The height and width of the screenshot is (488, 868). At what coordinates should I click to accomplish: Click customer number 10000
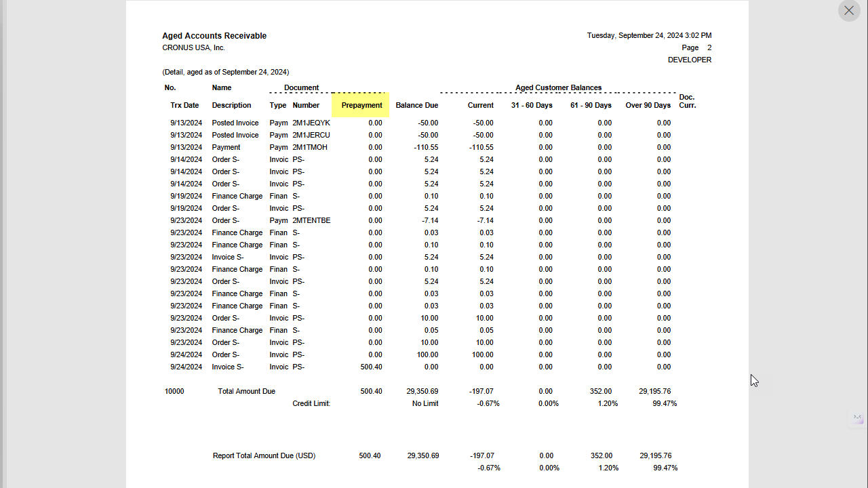[x=174, y=391]
